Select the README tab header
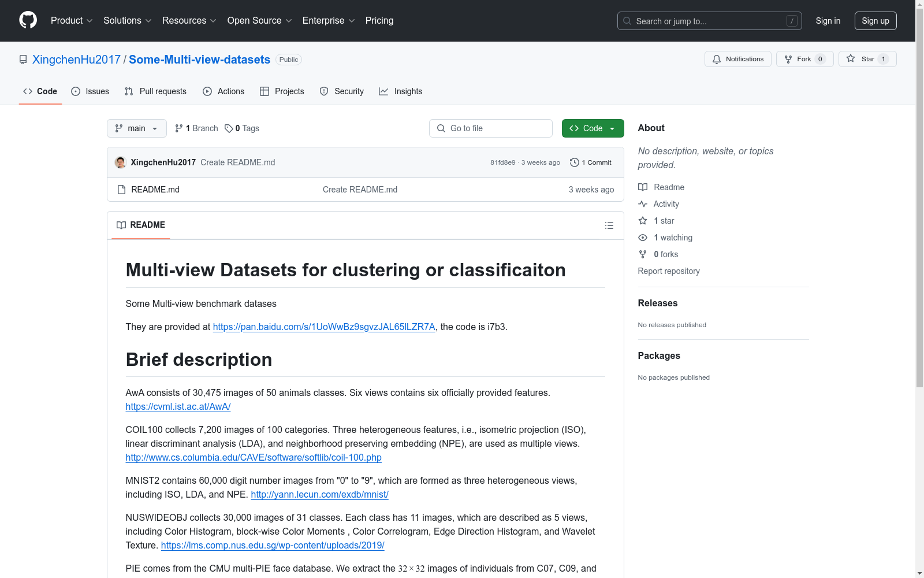Image resolution: width=924 pixels, height=578 pixels. point(141,225)
